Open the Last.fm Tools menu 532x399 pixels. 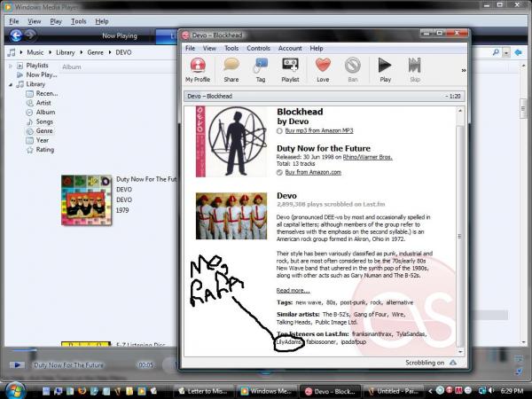point(231,48)
